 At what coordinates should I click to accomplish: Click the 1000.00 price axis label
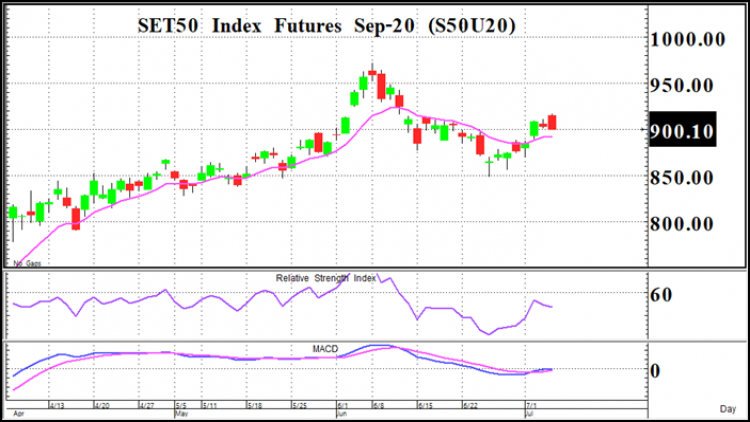687,39
